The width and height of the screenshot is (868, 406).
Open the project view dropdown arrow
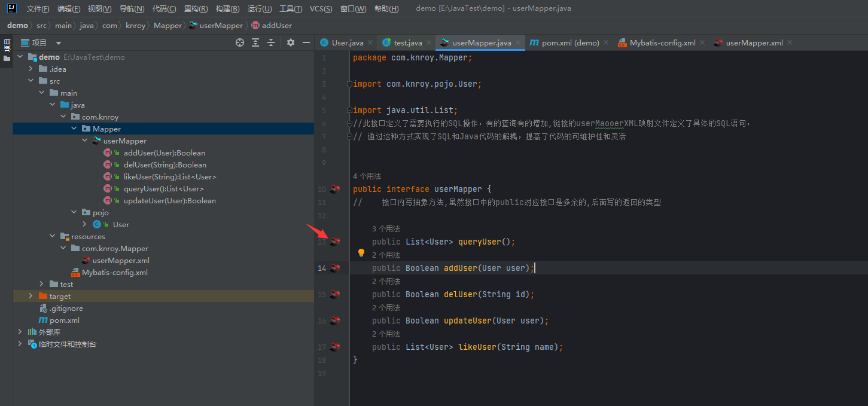59,43
